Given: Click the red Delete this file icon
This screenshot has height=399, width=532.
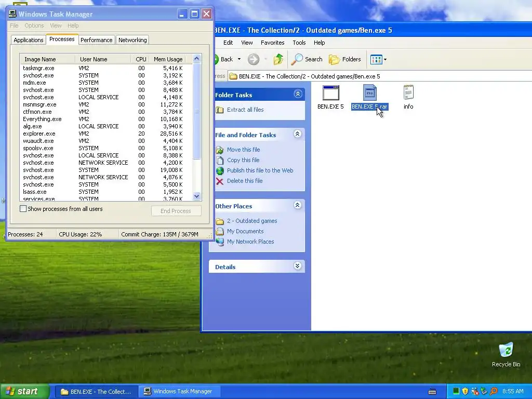Looking at the screenshot, I should [220, 181].
